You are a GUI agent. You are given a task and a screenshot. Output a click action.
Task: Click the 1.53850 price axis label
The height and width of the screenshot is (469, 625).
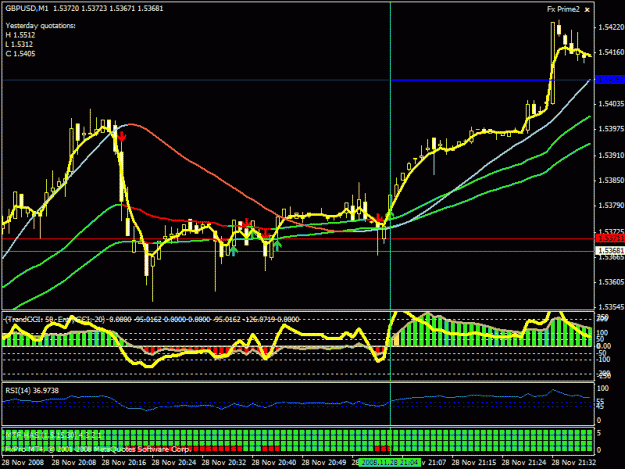click(611, 180)
